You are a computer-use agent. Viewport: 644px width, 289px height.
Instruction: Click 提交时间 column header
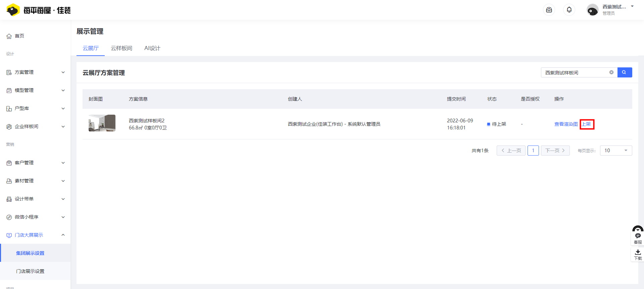456,99
